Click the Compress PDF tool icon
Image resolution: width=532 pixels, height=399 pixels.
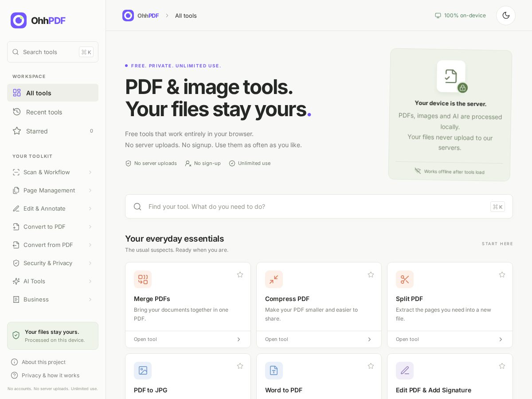point(274,279)
